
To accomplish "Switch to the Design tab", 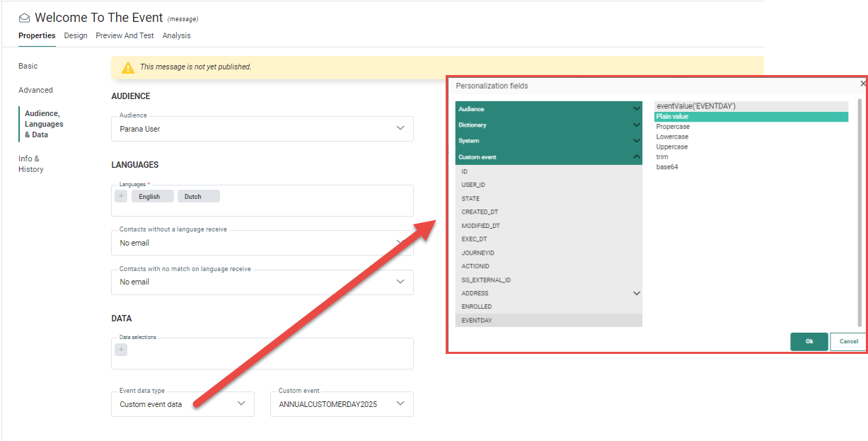I will (x=76, y=35).
